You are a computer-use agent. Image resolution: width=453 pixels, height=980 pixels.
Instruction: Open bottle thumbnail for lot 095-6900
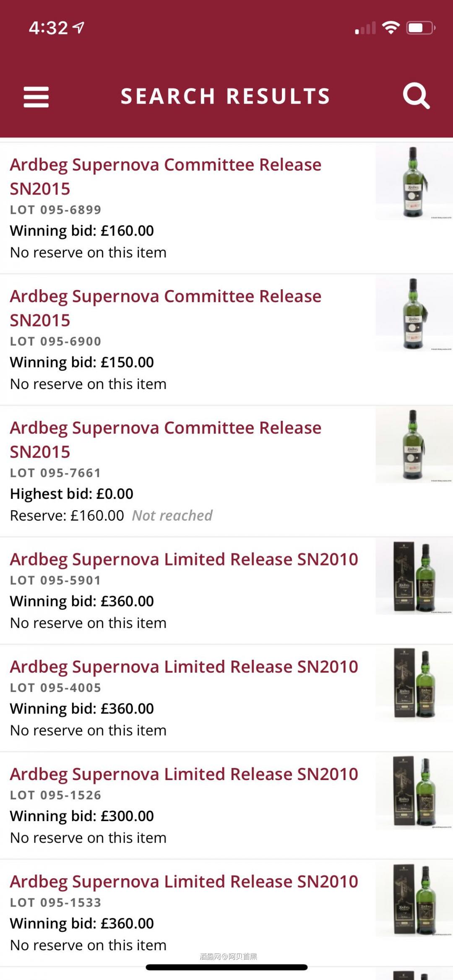pyautogui.click(x=414, y=314)
